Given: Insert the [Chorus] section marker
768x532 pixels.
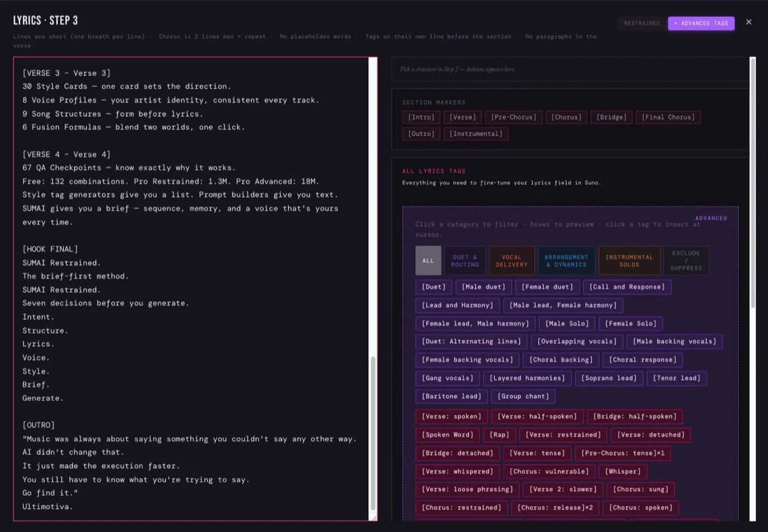Looking at the screenshot, I should [566, 117].
